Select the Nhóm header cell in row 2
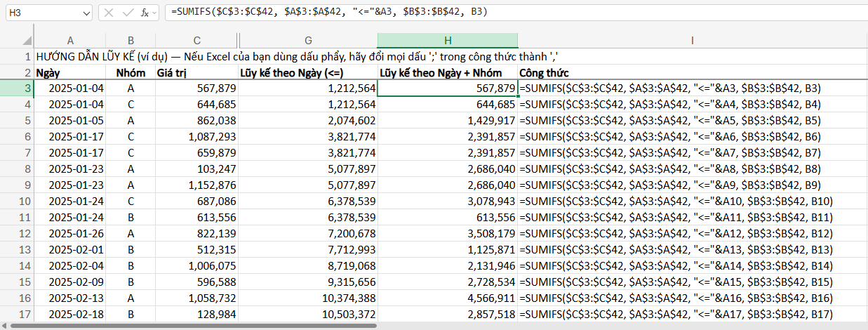 coord(131,72)
